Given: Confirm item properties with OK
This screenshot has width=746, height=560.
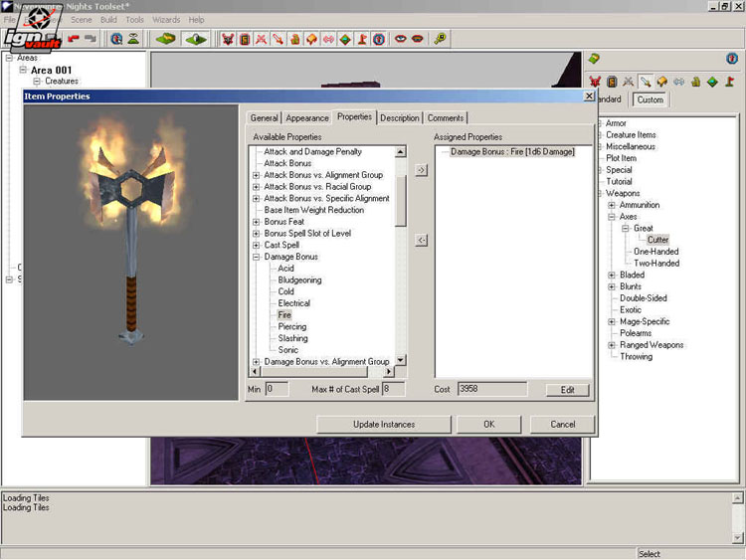Looking at the screenshot, I should pos(489,425).
